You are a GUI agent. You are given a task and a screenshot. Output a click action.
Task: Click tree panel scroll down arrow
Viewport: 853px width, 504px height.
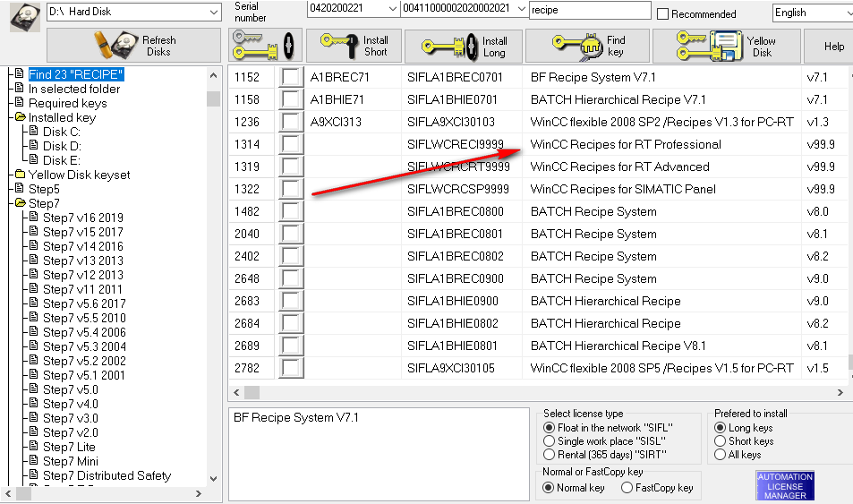pyautogui.click(x=213, y=478)
